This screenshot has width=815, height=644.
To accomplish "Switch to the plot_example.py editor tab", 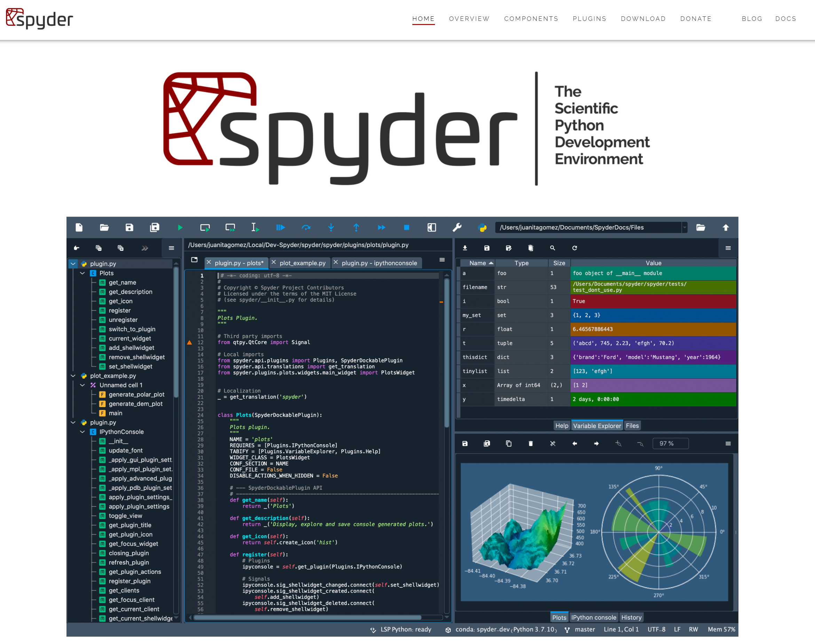I will [x=302, y=263].
